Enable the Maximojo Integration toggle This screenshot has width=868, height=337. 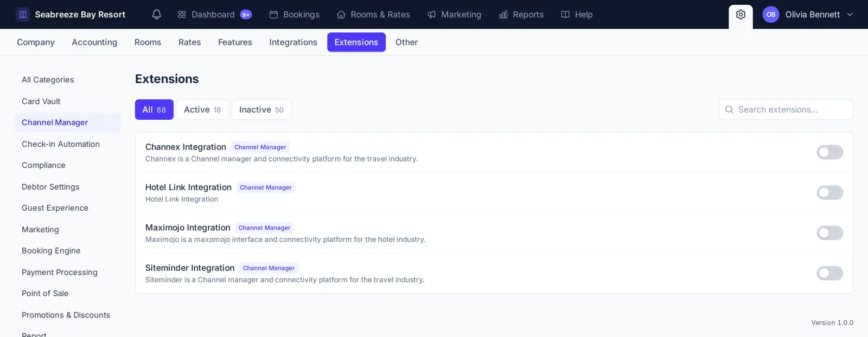[x=830, y=233]
